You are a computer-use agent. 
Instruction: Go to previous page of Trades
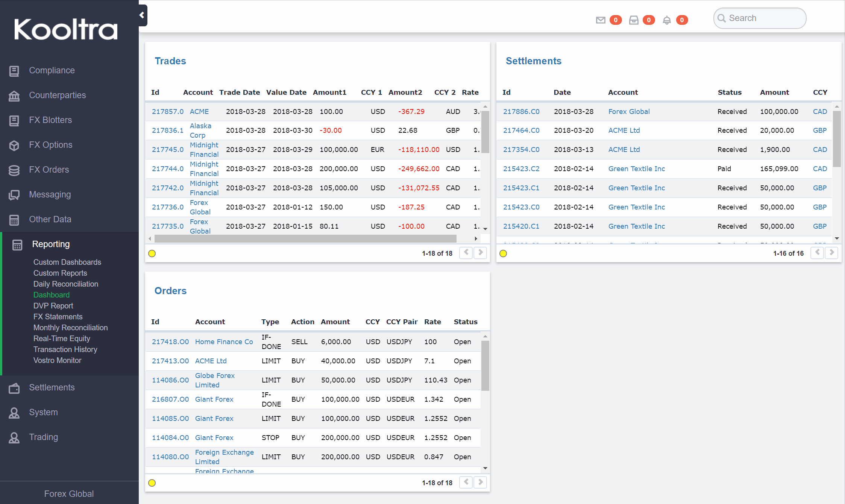point(466,253)
